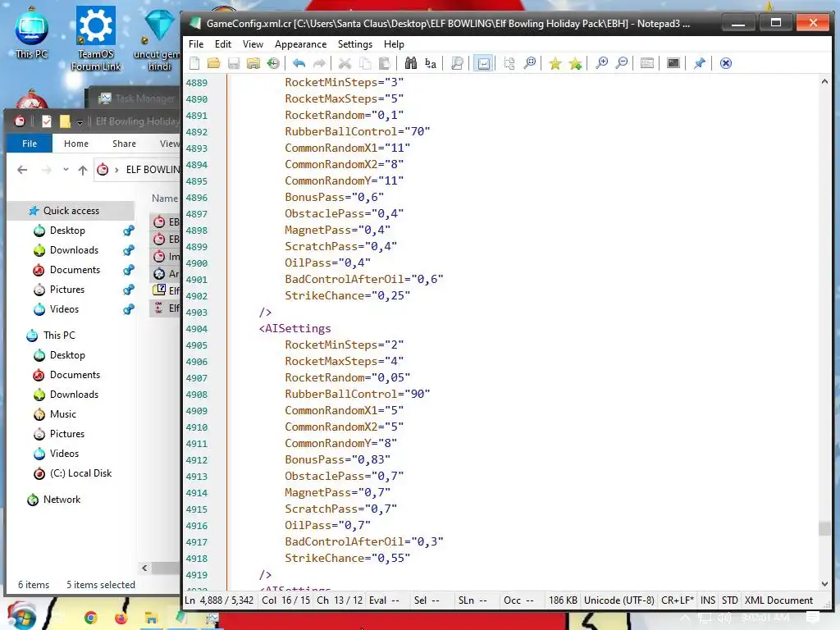Cut selection with scissors icon

pyautogui.click(x=345, y=63)
